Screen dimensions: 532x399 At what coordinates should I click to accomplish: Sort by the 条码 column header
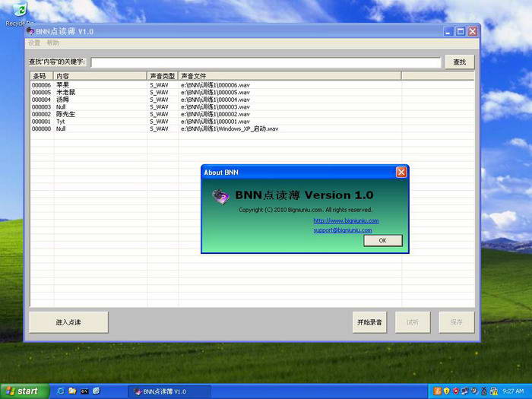click(42, 76)
